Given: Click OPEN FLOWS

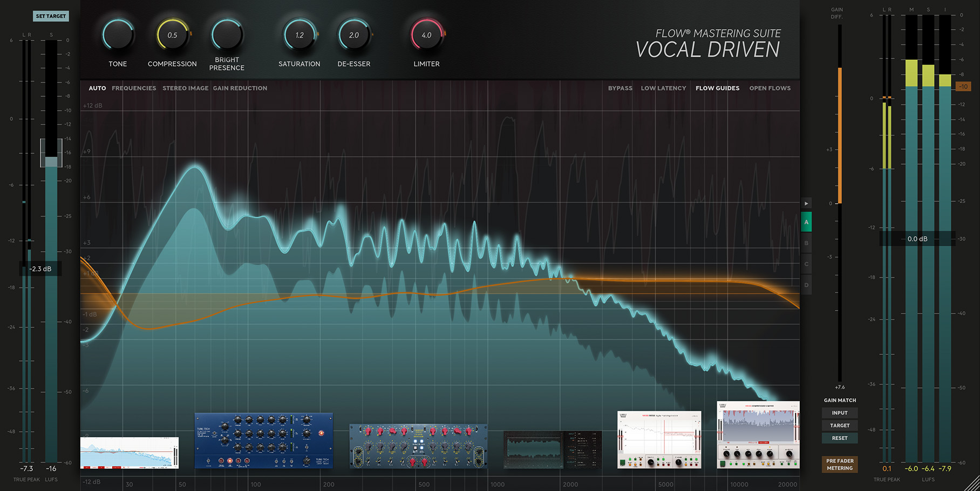Looking at the screenshot, I should click(x=770, y=88).
